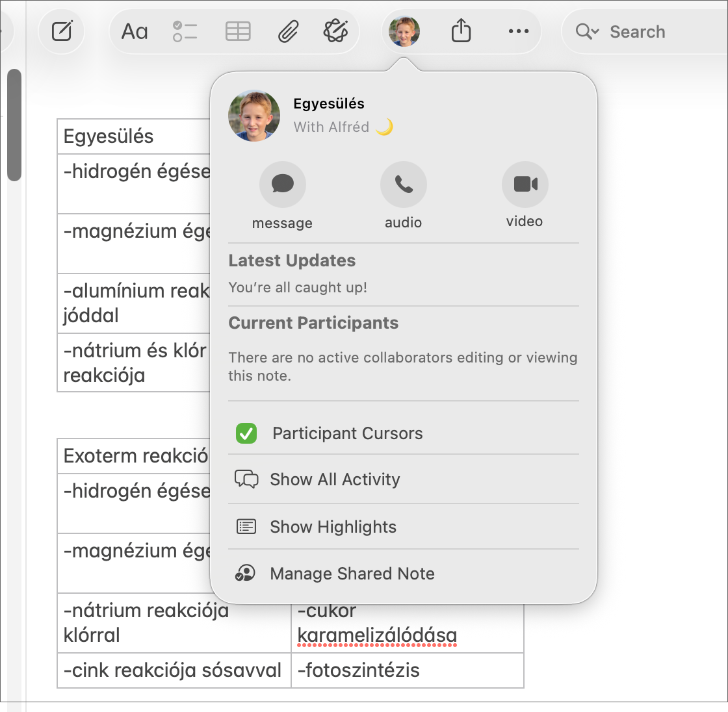The image size is (728, 712).
Task: Start an audio call with Alfréd
Action: tap(403, 184)
